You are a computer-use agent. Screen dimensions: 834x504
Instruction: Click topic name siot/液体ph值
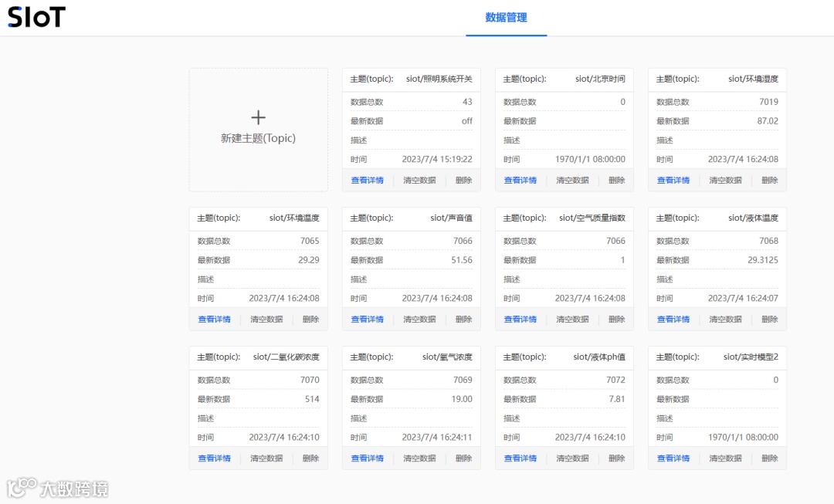(x=599, y=357)
